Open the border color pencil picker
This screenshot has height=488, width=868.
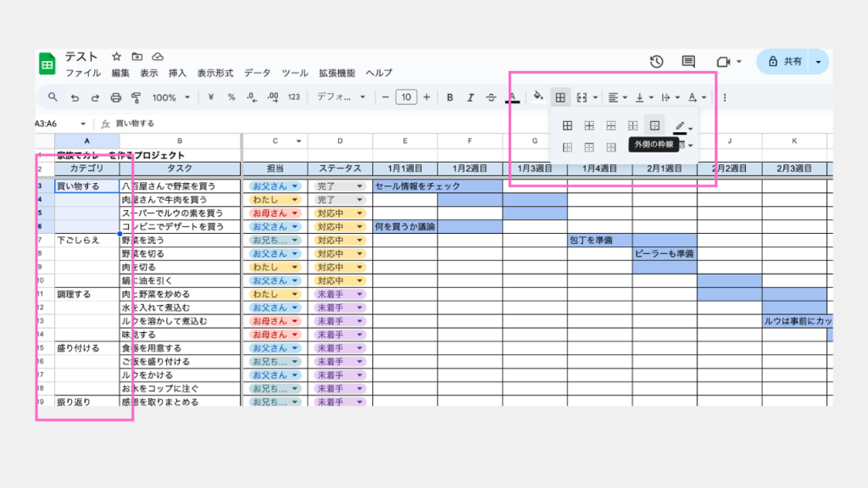tap(681, 126)
